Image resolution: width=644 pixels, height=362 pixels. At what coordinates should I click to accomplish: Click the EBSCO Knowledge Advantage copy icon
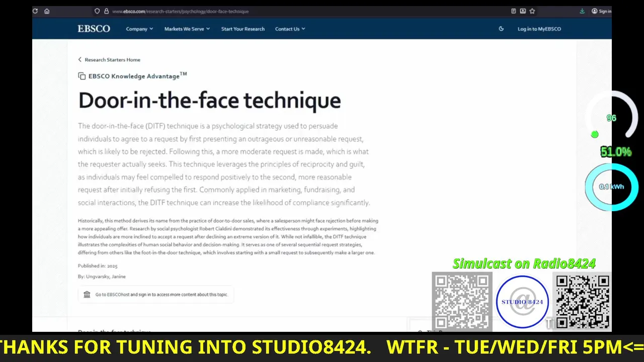[x=82, y=76]
